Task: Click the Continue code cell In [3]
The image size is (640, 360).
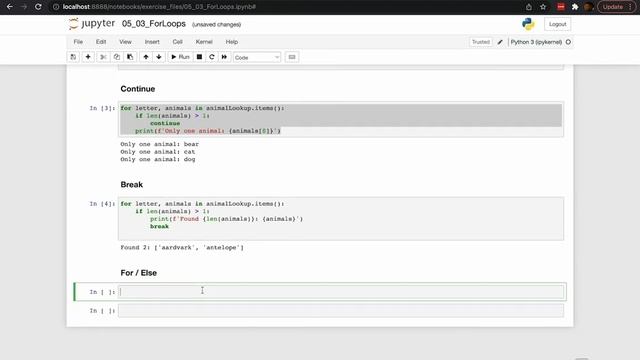Action: point(341,119)
